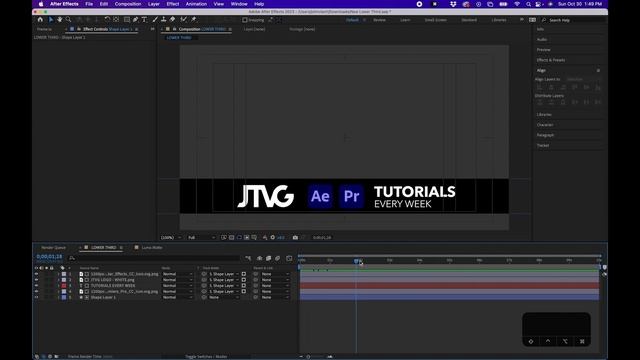
Task: Open the Apple menu
Action: (41, 4)
